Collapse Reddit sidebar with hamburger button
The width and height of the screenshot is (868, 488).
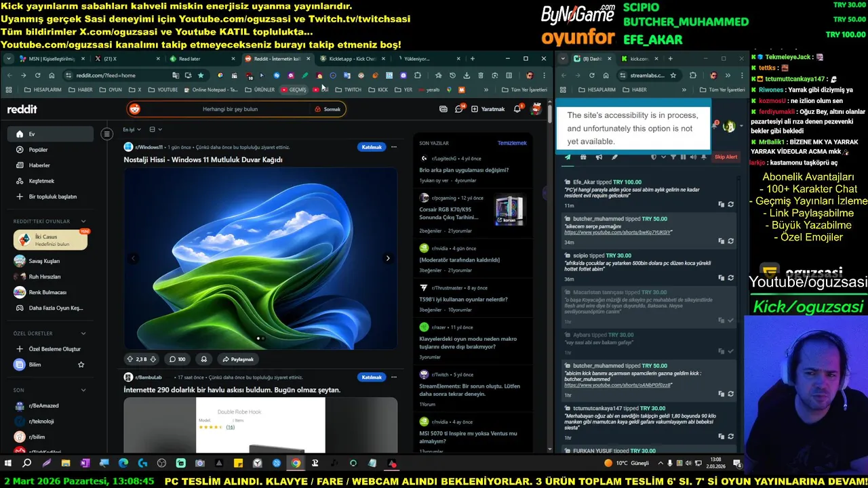pos(106,134)
